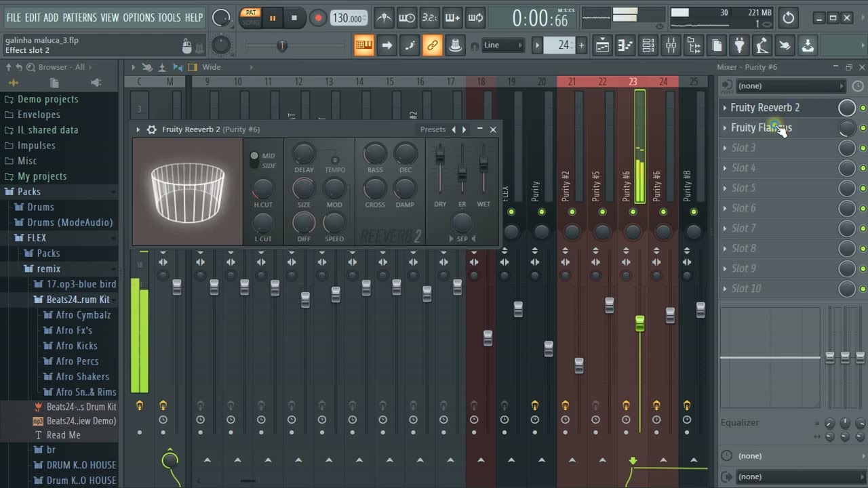Open the Afro Shakers folder

coord(82,376)
